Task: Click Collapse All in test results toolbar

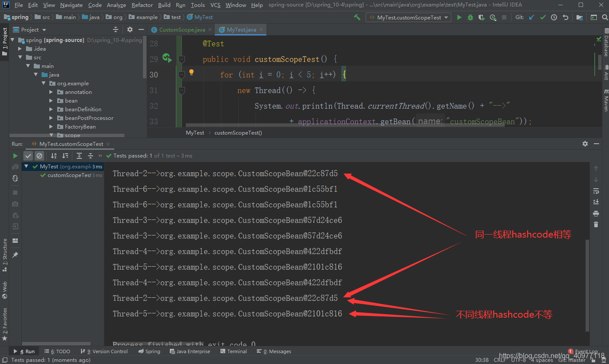Action: coord(90,156)
